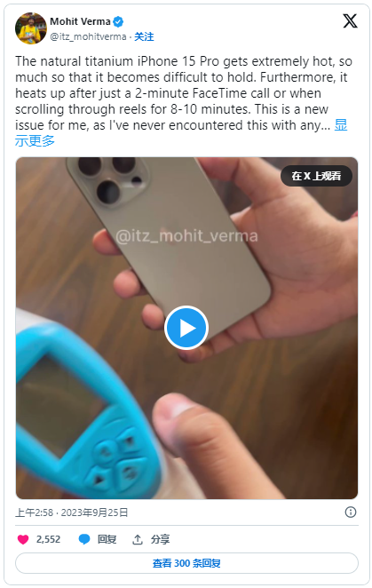Screen dimensions: 372x588
Task: Open Mohit Verma's profile avatar
Action: pos(31,28)
